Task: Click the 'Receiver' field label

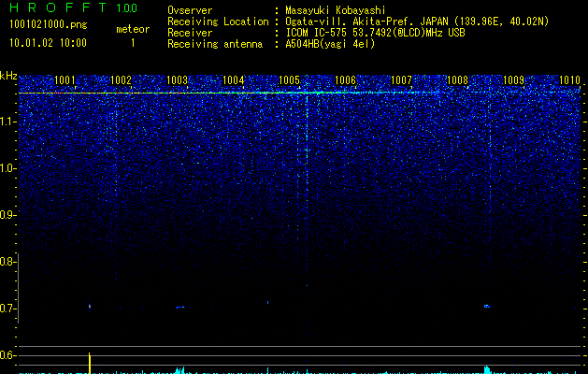Action: [x=190, y=33]
